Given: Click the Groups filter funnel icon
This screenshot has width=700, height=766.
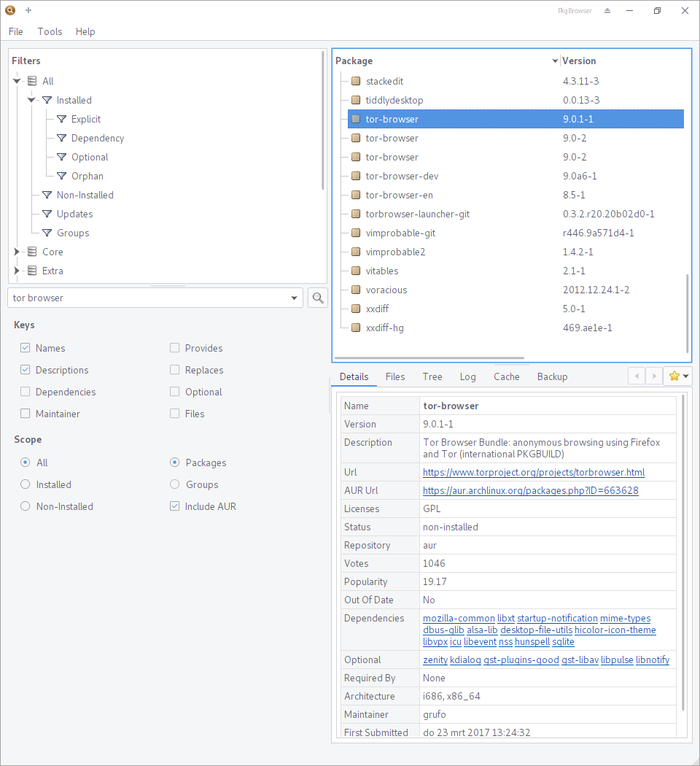Looking at the screenshot, I should (47, 233).
